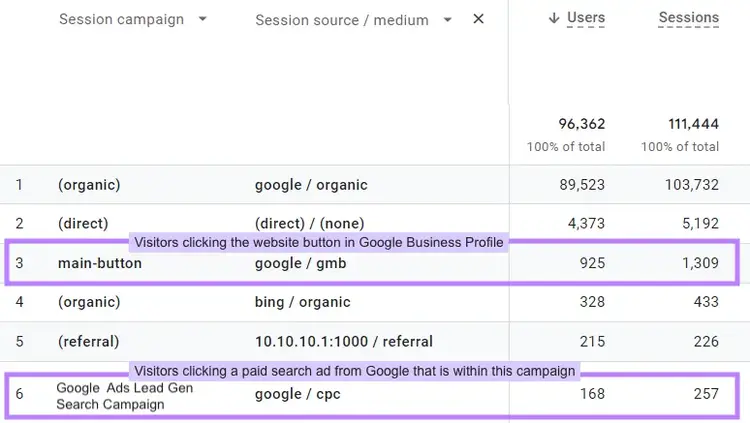Click the google / cpc source cell
Image resolution: width=750 pixels, height=423 pixels.
click(298, 394)
